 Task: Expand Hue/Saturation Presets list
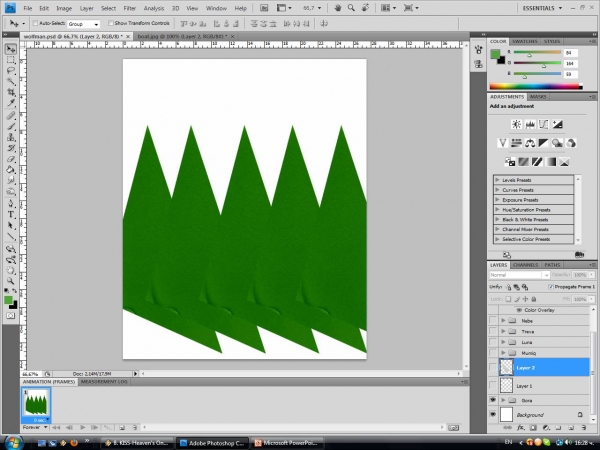tap(497, 210)
